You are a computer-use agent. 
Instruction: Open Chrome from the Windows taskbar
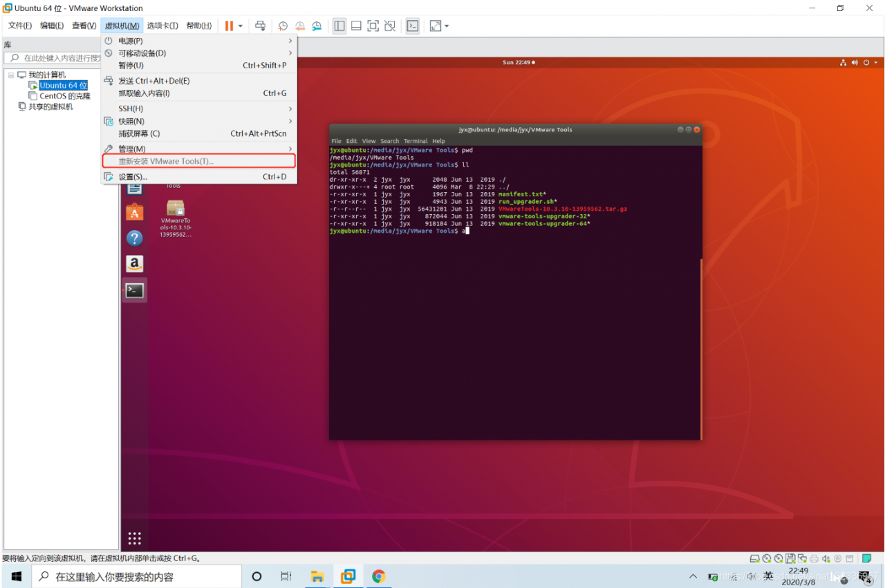coord(378,576)
